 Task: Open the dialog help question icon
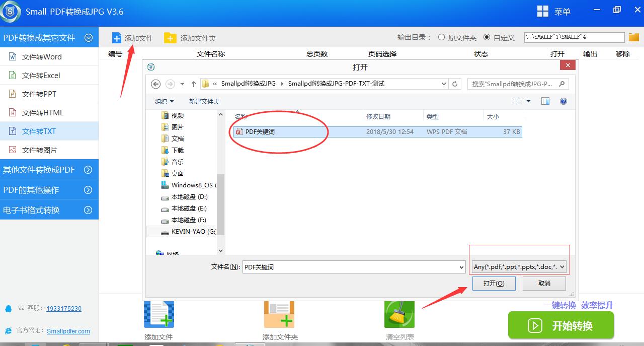pyautogui.click(x=563, y=101)
